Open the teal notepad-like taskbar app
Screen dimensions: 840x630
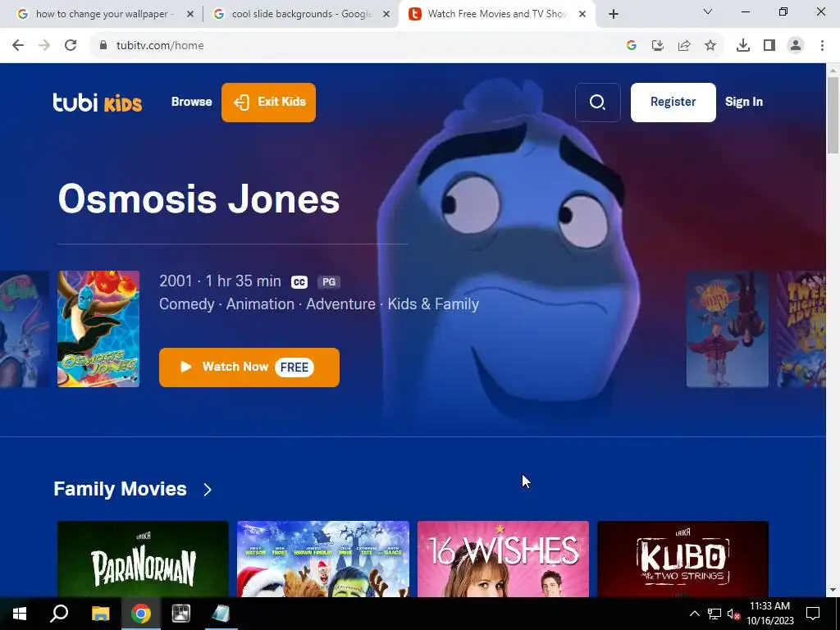[x=221, y=614]
